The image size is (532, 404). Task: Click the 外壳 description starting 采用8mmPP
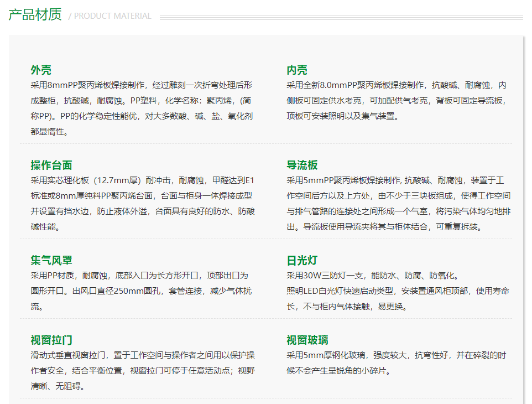coord(142,108)
